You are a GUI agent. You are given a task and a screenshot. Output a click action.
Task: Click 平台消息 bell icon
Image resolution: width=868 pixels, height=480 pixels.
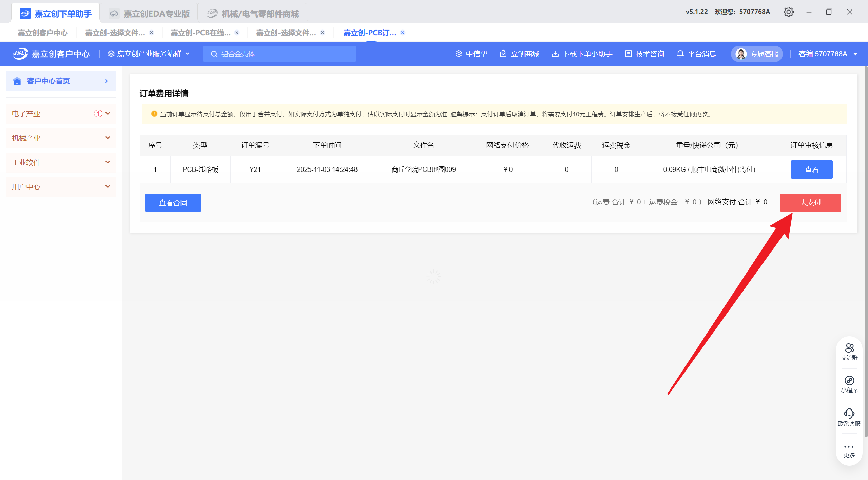click(x=680, y=54)
